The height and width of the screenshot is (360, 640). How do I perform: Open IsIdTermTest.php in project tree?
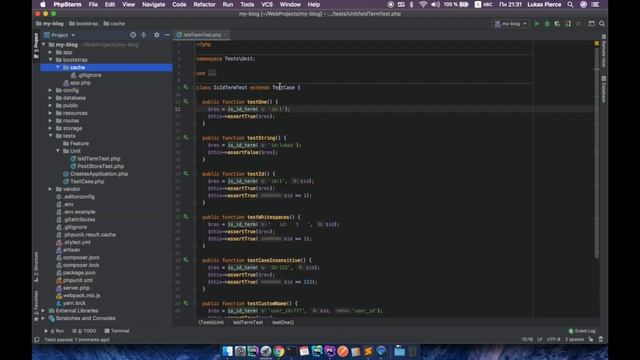[x=99, y=159]
